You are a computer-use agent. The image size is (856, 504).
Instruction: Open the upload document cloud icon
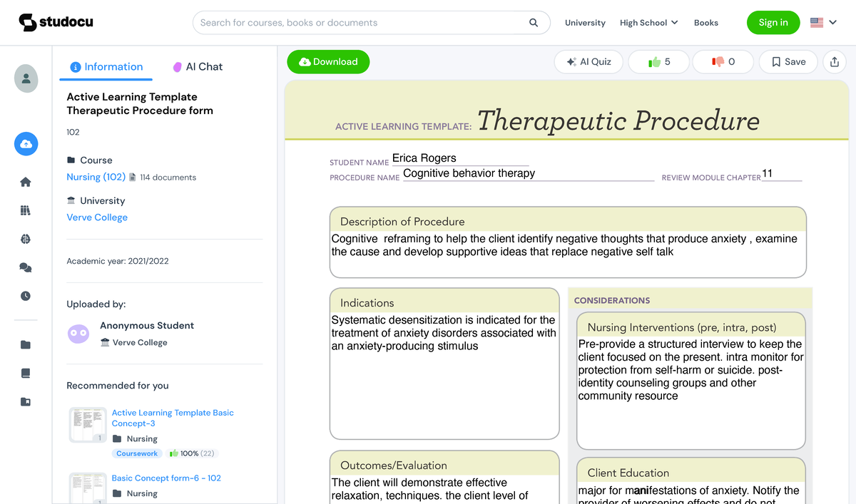[x=26, y=143]
